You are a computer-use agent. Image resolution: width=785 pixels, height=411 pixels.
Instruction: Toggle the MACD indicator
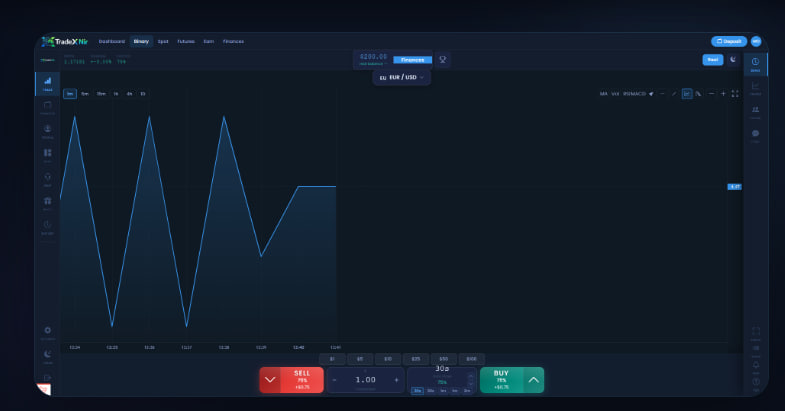639,94
